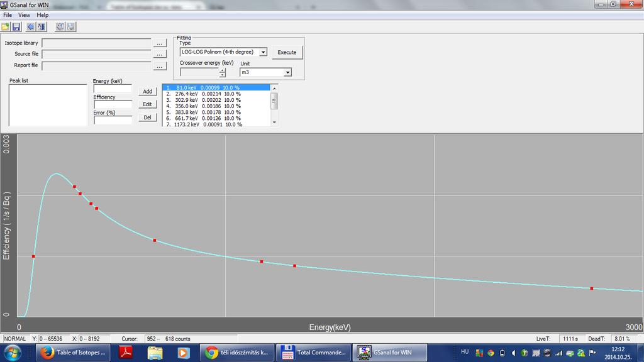
Task: Browse for the Source file
Action: [160, 54]
